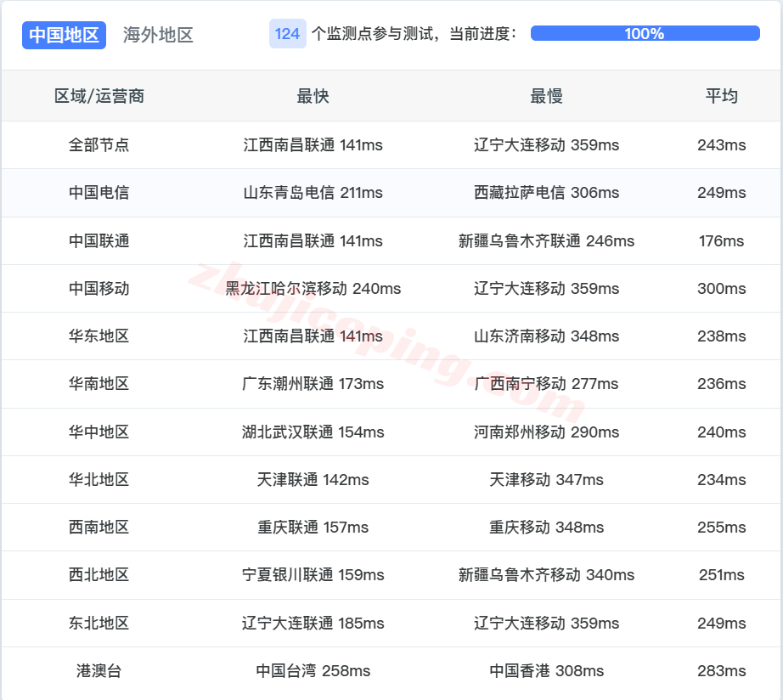Select the 中国电信 row label

(x=99, y=193)
